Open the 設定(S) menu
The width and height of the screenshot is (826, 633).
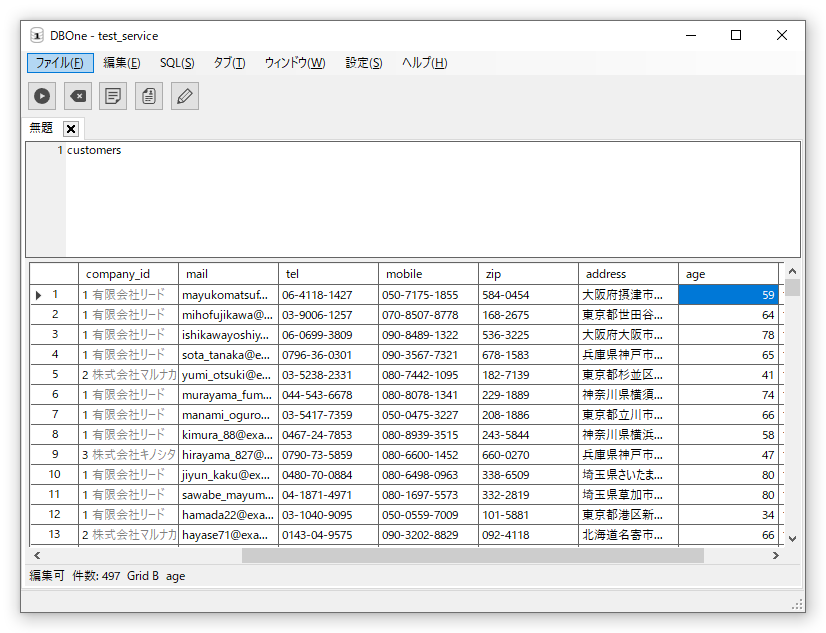363,63
